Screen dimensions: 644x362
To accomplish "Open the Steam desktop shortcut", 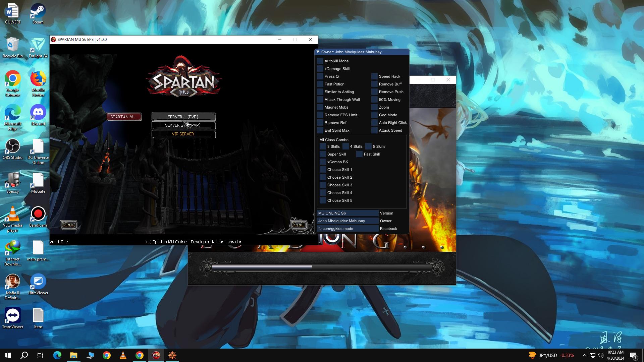I will coord(38,14).
